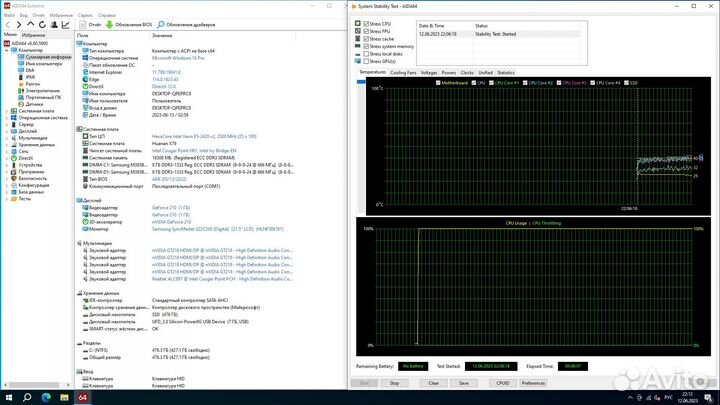Screen dimensions: 720x405
Task: Click the up-level arrow in AIDA64 toolbar
Action: click(x=30, y=24)
